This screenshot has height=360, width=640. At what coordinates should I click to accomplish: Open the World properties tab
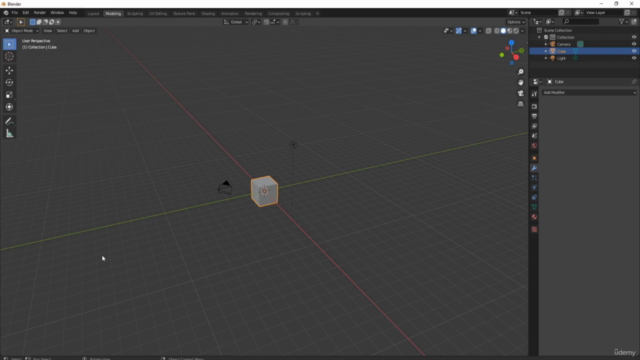[x=534, y=146]
